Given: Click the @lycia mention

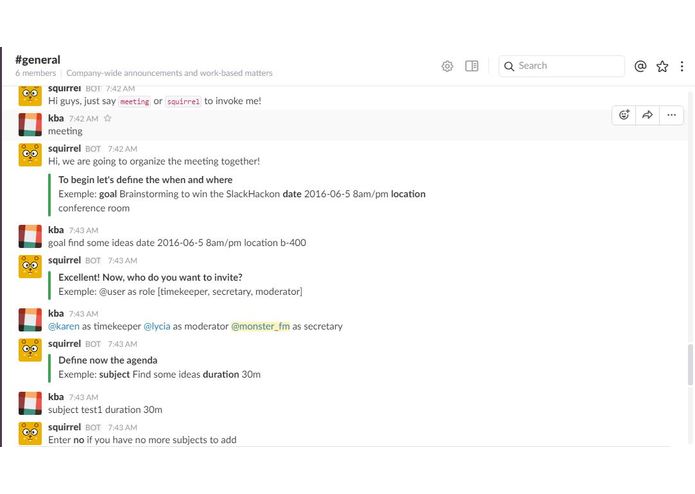Looking at the screenshot, I should point(157,327).
